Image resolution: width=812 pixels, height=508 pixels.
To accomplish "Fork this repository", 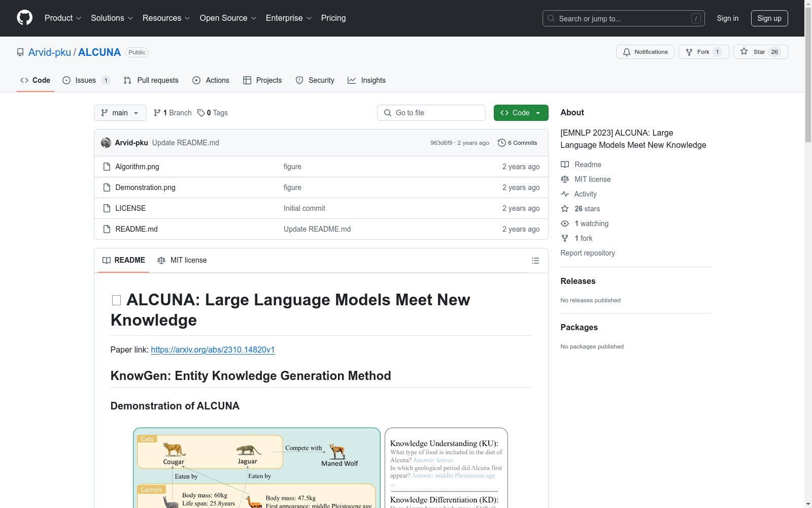I will click(x=703, y=52).
